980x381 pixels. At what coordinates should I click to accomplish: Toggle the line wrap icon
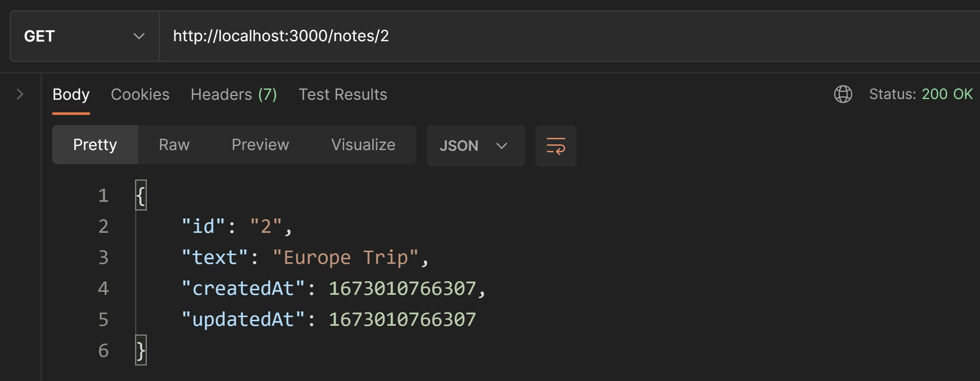coord(556,146)
